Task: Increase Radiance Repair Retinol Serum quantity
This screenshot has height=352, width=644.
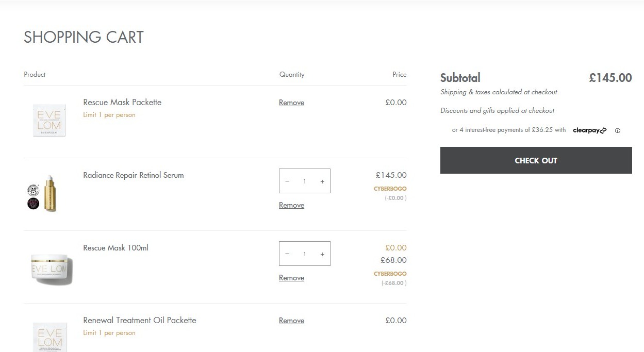Action: [x=322, y=181]
